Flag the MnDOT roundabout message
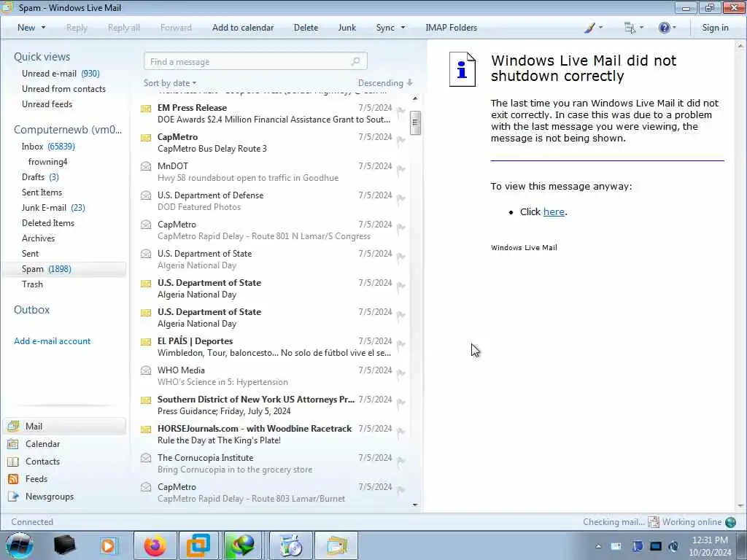The image size is (747, 560). tap(401, 169)
